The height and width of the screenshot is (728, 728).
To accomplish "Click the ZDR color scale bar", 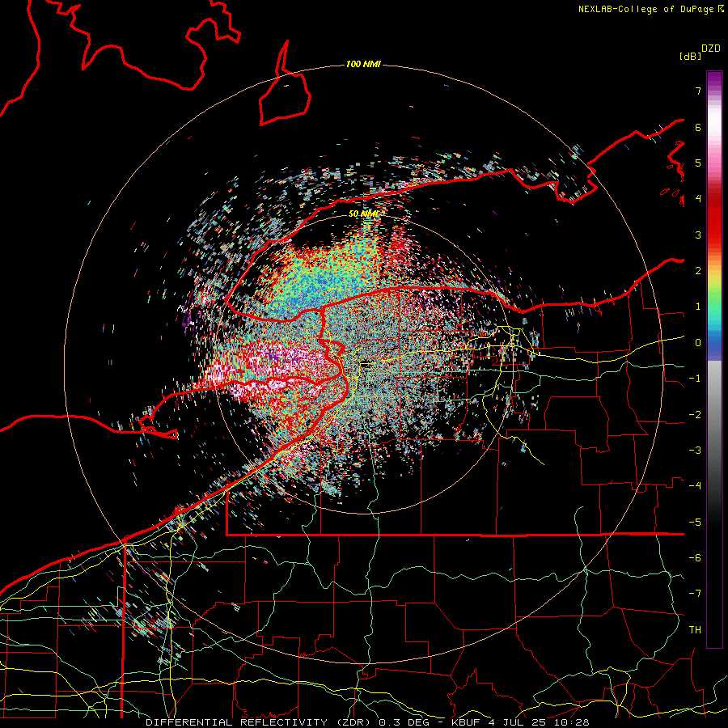I will (x=714, y=359).
